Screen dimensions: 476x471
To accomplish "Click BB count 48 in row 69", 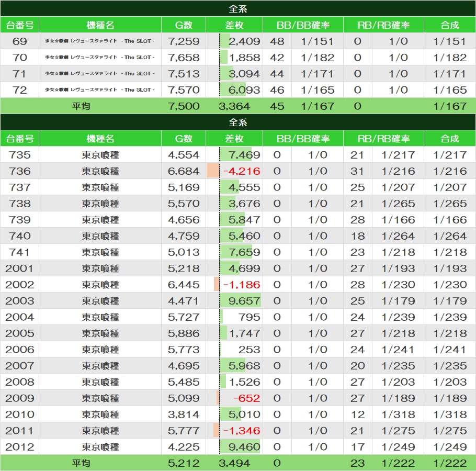I will pos(277,41).
